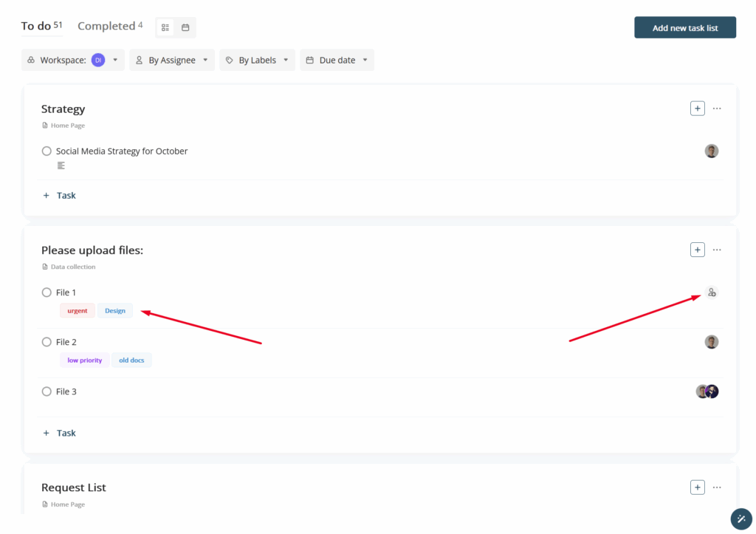Click + Task under the Strategy list
Screen dimensions: 756x534
[x=60, y=196]
